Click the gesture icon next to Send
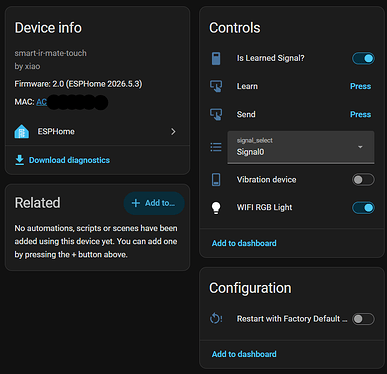The height and width of the screenshot is (374, 387). 216,114
